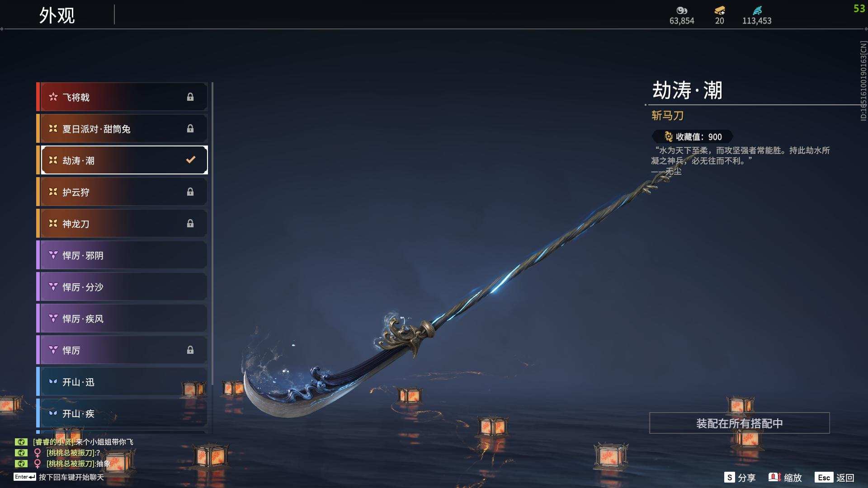Choose 悍厉·疾风 from the list

click(x=122, y=319)
